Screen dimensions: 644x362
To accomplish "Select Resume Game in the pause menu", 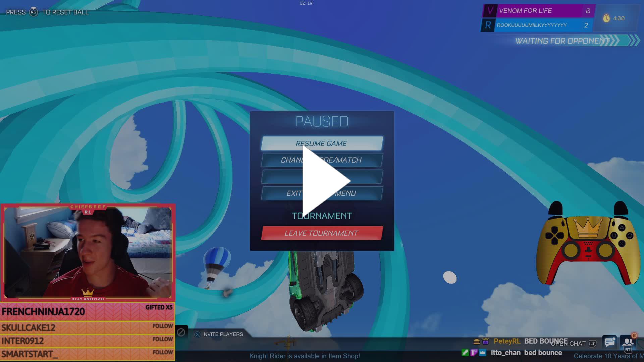I will coord(321,143).
